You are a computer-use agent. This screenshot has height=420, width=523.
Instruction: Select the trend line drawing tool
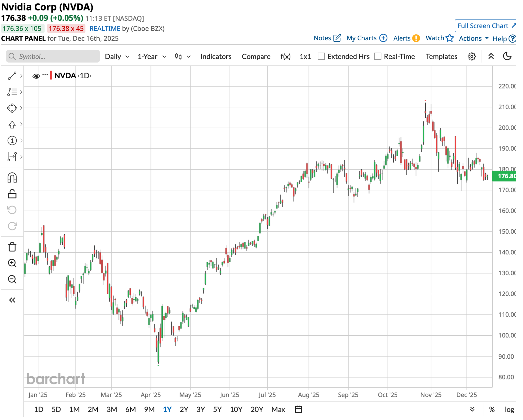tap(12, 76)
